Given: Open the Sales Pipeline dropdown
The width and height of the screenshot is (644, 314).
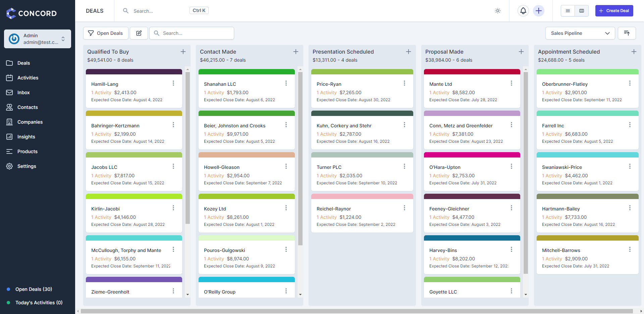Looking at the screenshot, I should (x=580, y=33).
